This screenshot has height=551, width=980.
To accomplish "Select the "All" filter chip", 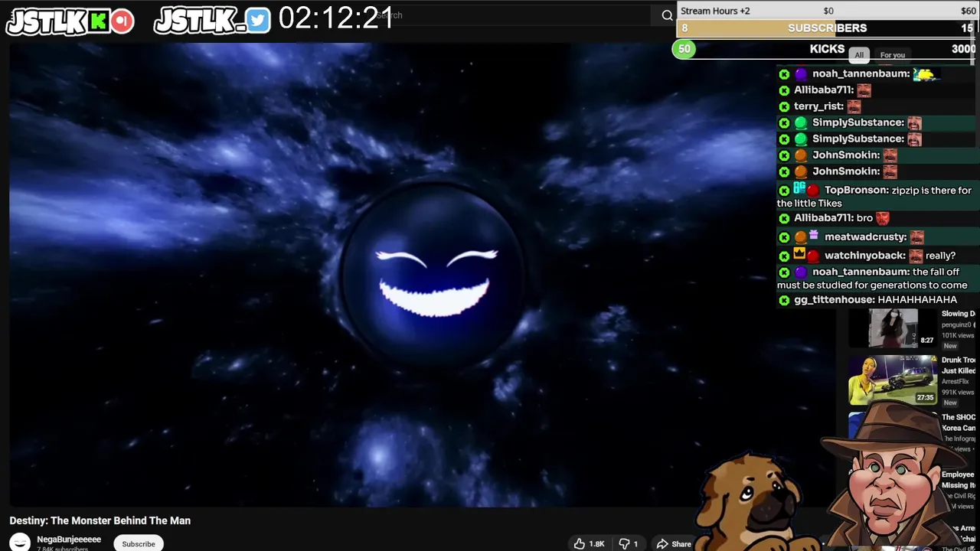I will click(x=859, y=55).
